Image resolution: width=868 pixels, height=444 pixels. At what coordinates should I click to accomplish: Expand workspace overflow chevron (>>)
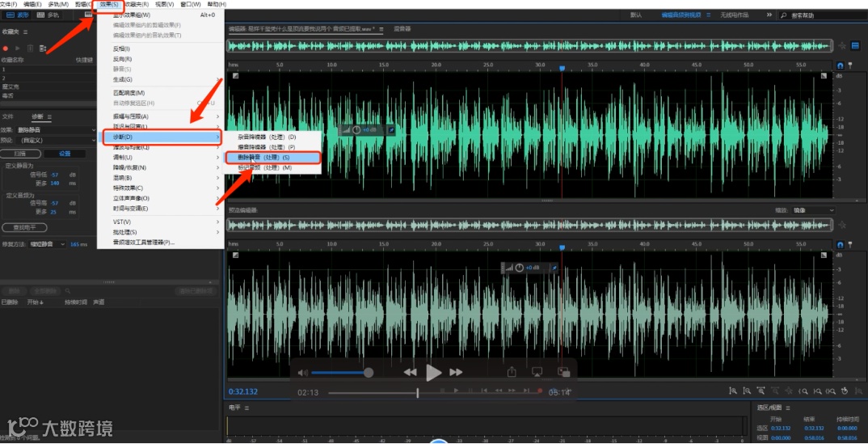click(769, 15)
